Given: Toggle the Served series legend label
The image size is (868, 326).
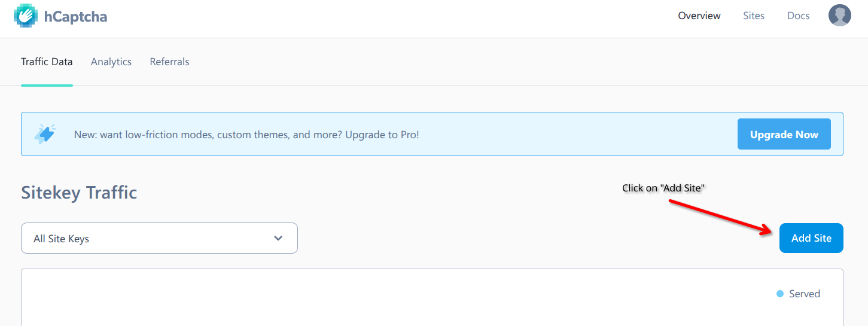Looking at the screenshot, I should pos(804,294).
